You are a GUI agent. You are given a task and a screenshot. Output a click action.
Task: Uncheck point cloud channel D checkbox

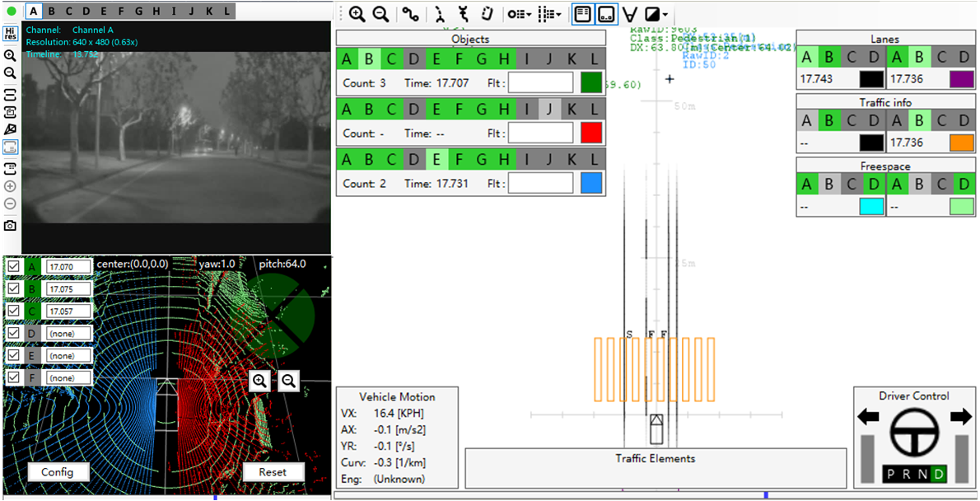(x=14, y=333)
